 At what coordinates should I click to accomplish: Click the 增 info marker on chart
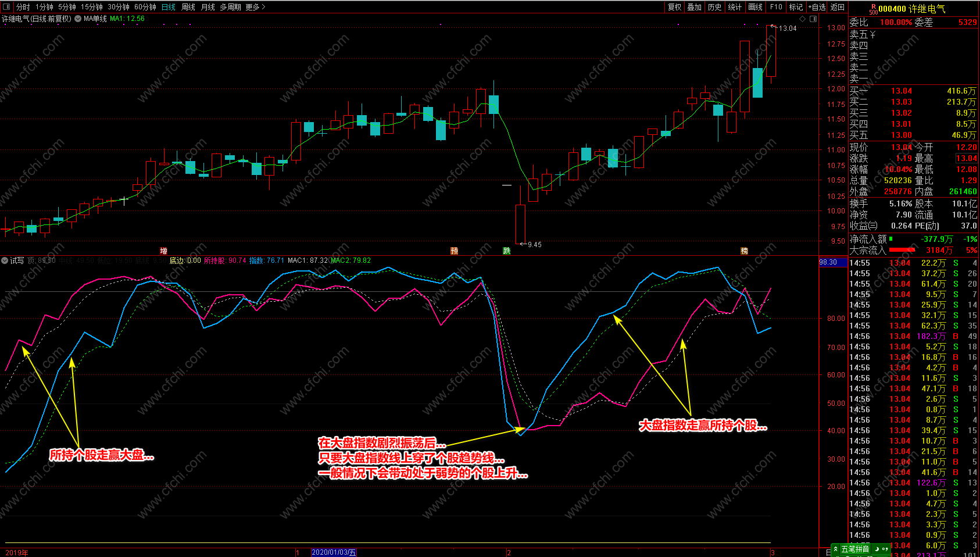click(163, 251)
